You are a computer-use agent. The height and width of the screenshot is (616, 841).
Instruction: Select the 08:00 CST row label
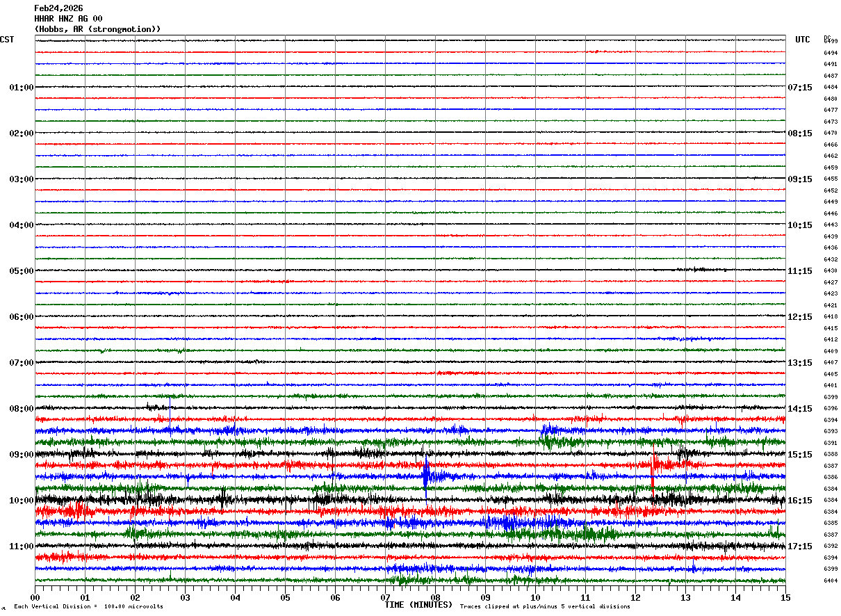point(21,409)
